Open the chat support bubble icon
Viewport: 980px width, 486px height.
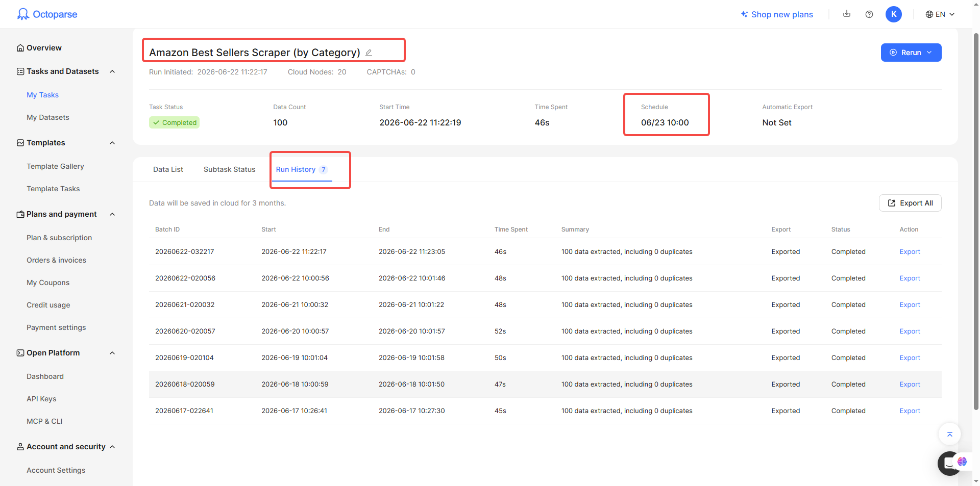[x=950, y=463]
